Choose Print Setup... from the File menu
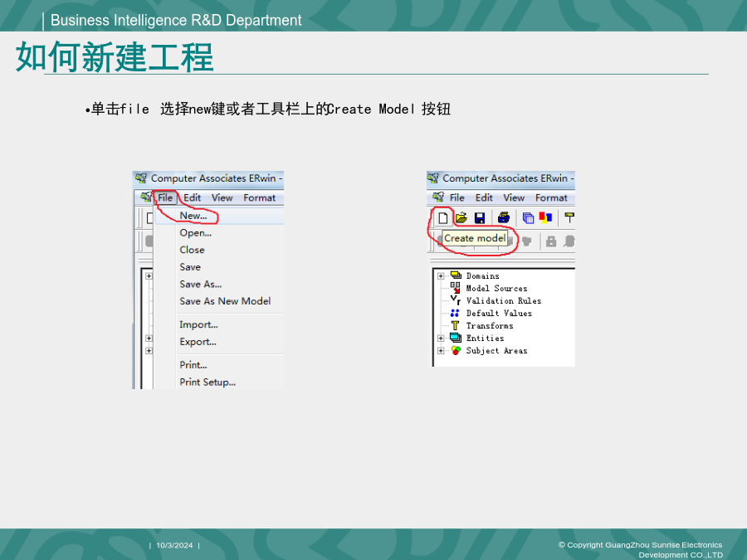 (219, 382)
